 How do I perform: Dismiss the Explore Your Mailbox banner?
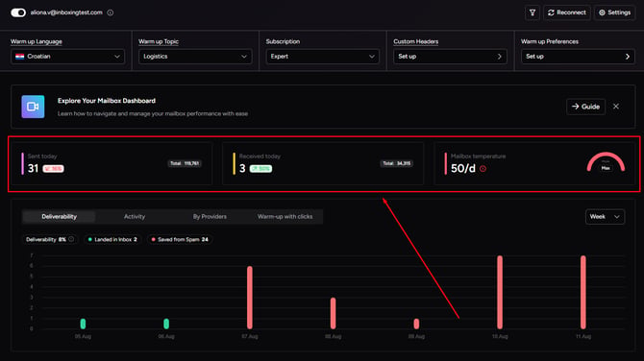pyautogui.click(x=616, y=107)
